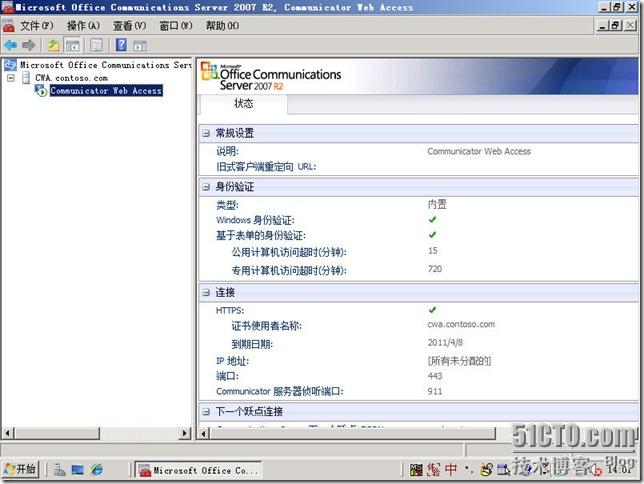Launch Internet Explorer from quick launch
This screenshot has width=644, height=484.
pos(97,470)
